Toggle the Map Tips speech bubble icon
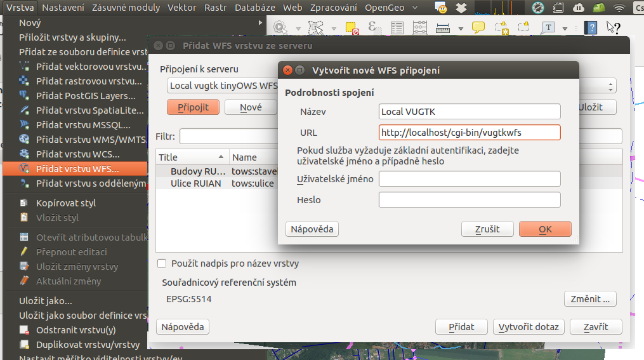644x360 pixels. [478, 27]
